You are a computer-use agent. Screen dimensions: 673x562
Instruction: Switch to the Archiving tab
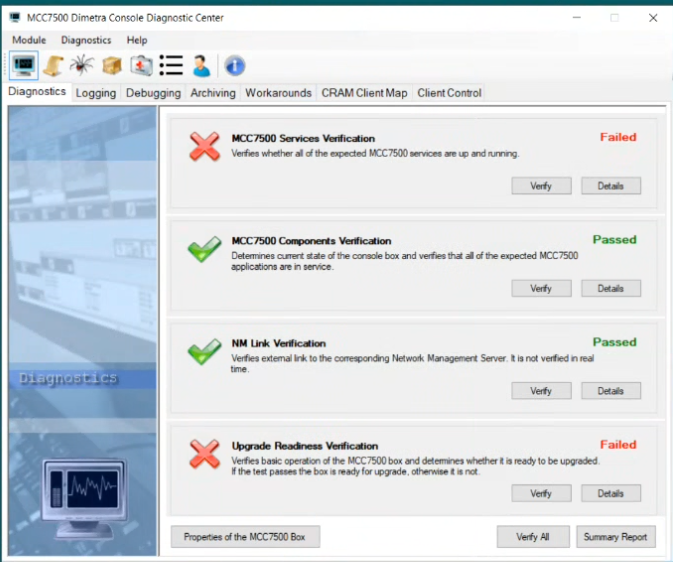click(x=213, y=93)
